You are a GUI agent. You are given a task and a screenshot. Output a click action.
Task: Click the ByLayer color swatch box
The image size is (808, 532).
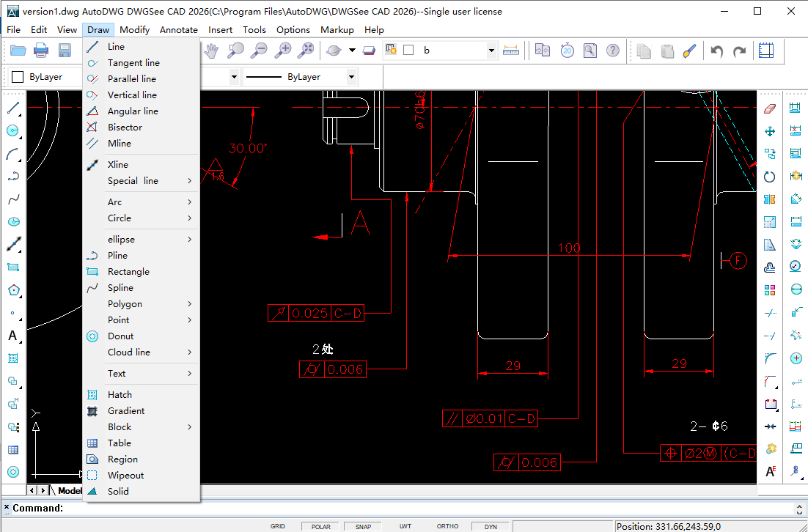point(18,77)
